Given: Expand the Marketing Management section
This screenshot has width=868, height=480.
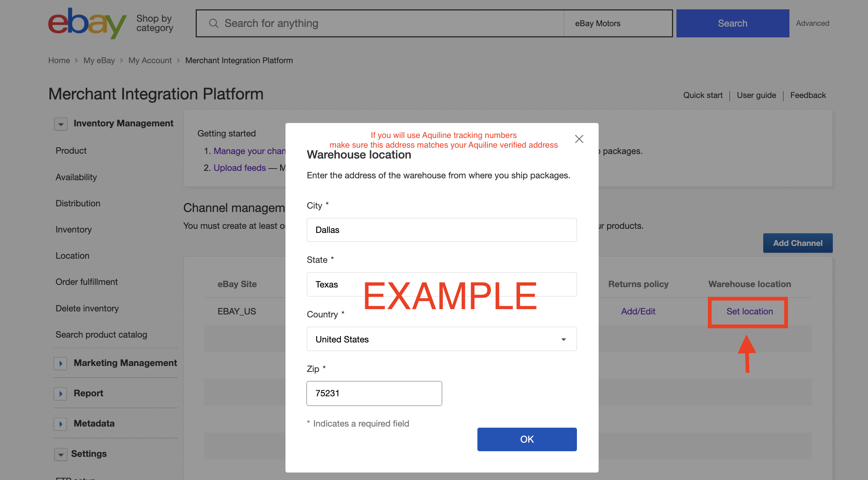Looking at the screenshot, I should point(61,363).
